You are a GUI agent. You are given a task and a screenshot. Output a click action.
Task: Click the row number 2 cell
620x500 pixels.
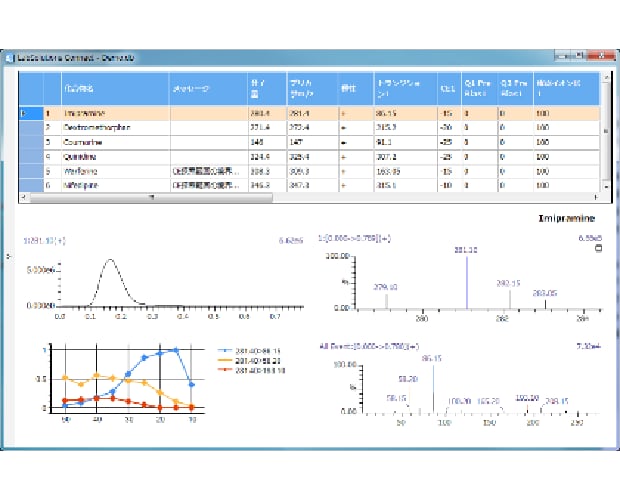(x=52, y=128)
